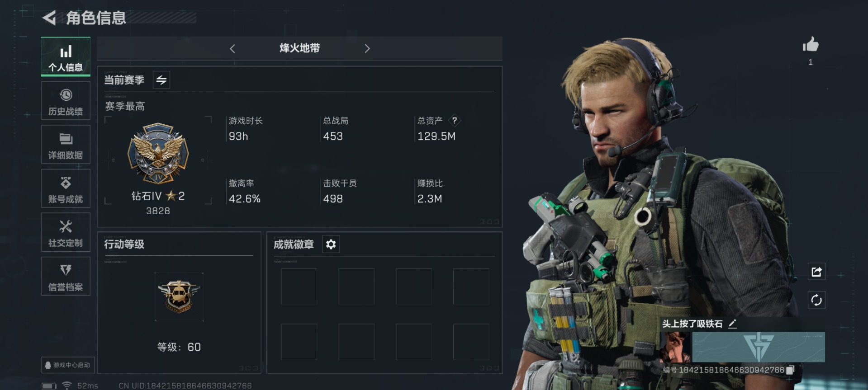Open 成就徽章 gear settings
This screenshot has height=390, width=868.
click(331, 244)
